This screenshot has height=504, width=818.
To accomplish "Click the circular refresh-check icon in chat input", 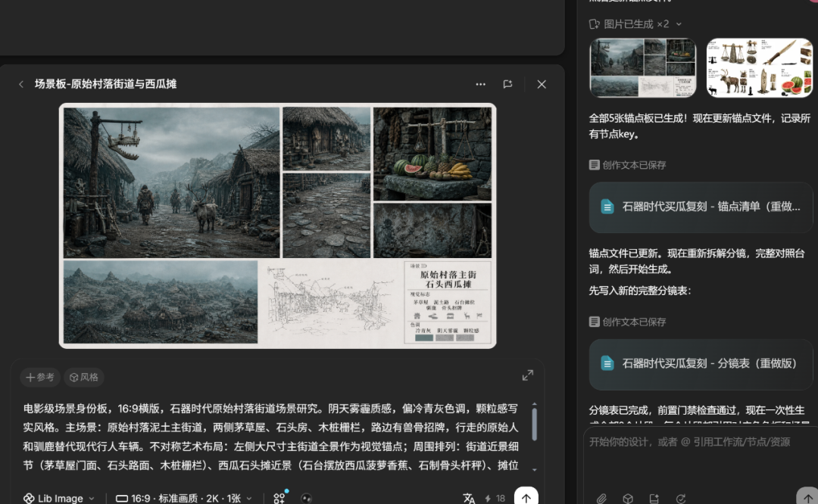I will pyautogui.click(x=681, y=498).
